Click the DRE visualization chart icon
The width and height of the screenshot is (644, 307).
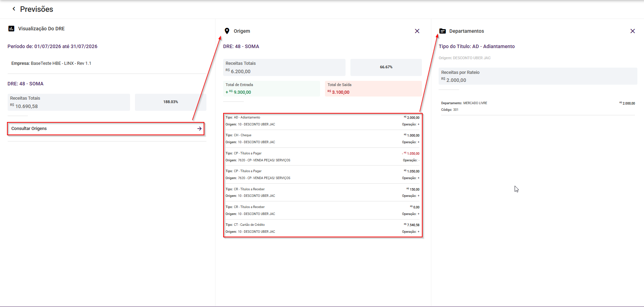tap(11, 29)
